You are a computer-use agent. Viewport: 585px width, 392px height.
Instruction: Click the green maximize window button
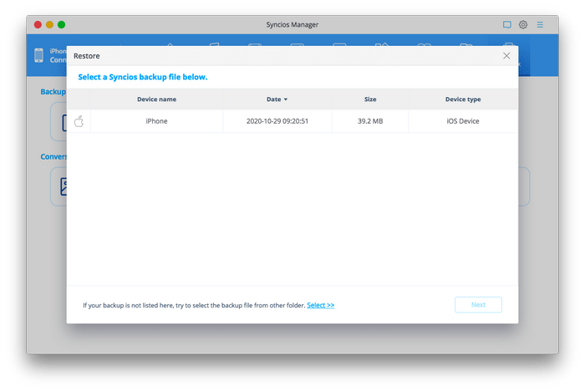(62, 24)
